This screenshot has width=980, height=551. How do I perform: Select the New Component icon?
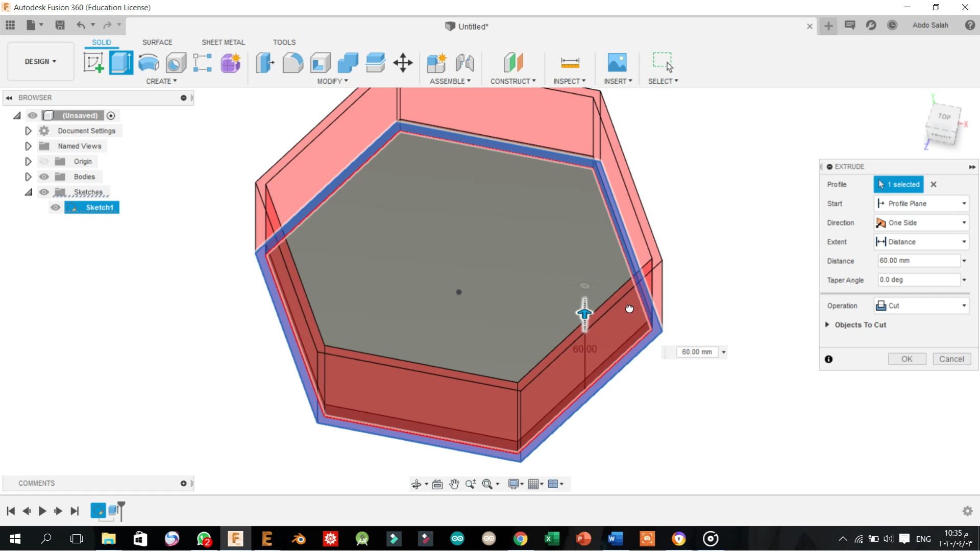click(437, 63)
